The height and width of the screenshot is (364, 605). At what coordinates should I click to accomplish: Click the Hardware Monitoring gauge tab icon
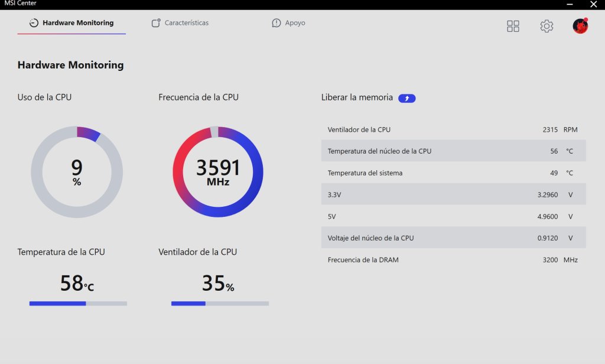[34, 23]
